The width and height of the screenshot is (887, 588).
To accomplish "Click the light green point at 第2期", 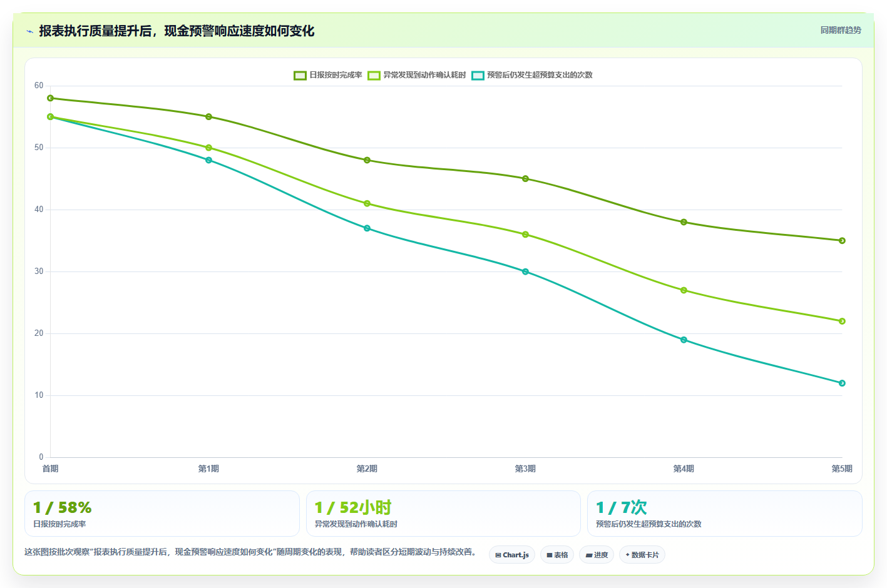I will click(x=367, y=203).
